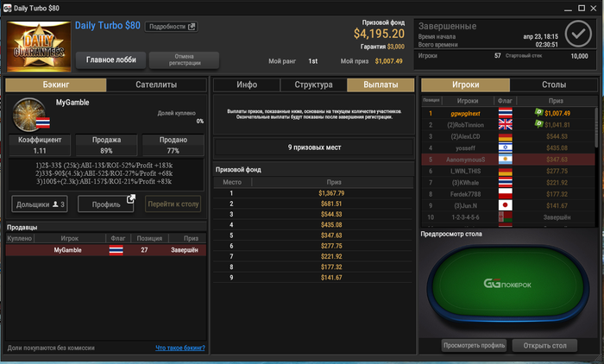Select player I_WIN_THIS row
604x364 pixels.
pyautogui.click(x=508, y=171)
